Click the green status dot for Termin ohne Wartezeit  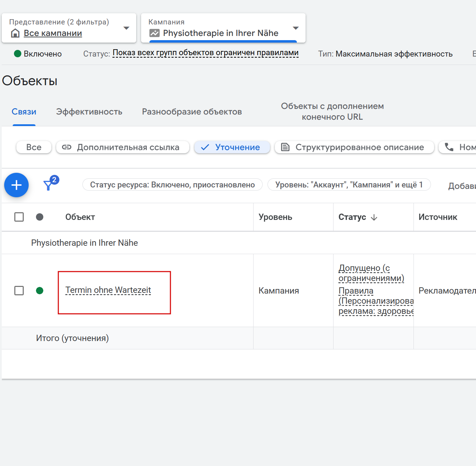[x=40, y=290]
